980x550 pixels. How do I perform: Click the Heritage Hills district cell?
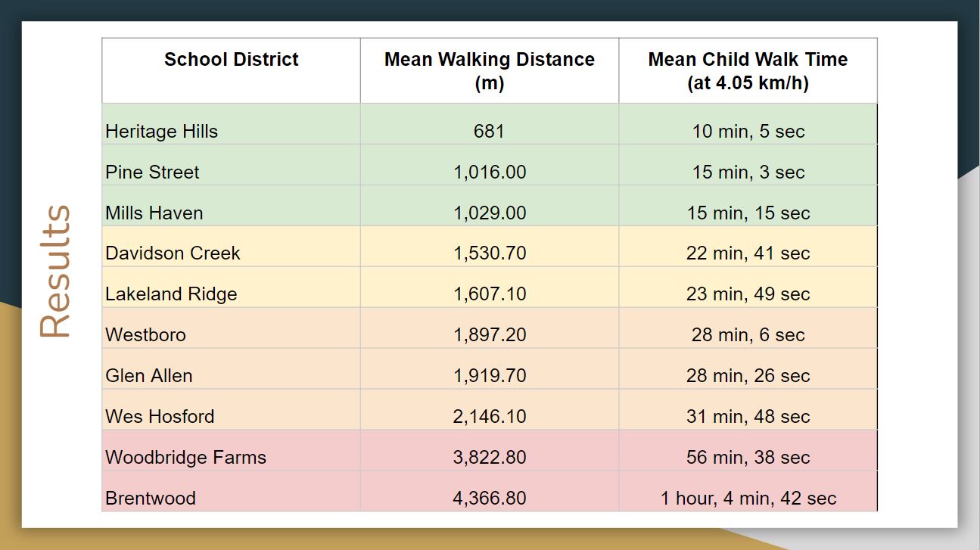pyautogui.click(x=162, y=132)
